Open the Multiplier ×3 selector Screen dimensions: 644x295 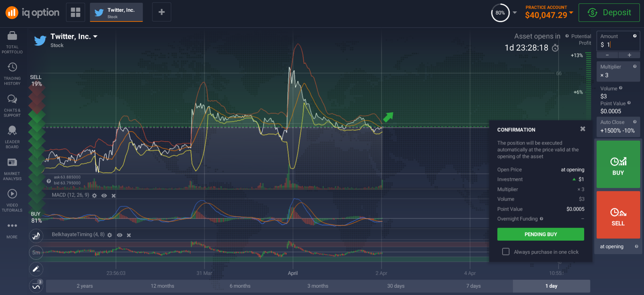click(x=618, y=72)
